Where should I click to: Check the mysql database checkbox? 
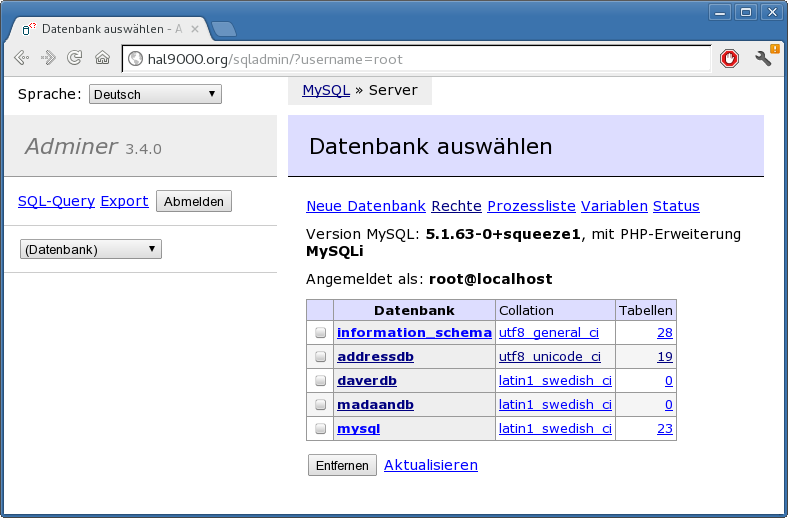pos(321,429)
